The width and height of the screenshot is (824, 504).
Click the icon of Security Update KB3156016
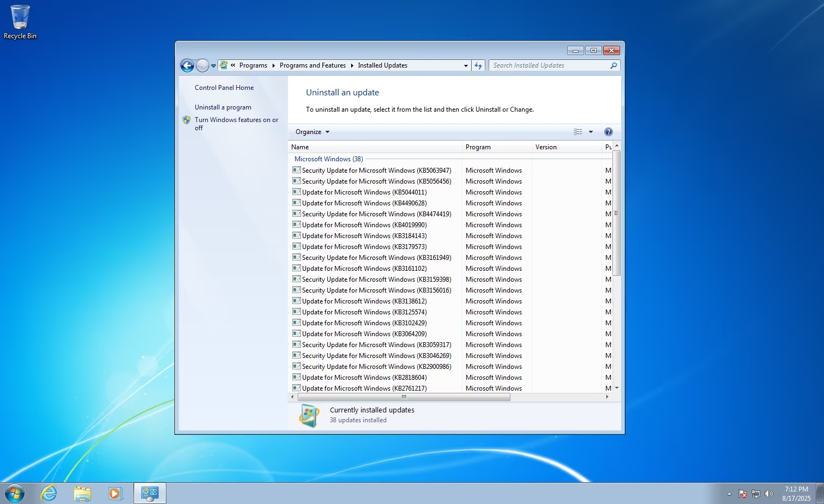tap(297, 290)
